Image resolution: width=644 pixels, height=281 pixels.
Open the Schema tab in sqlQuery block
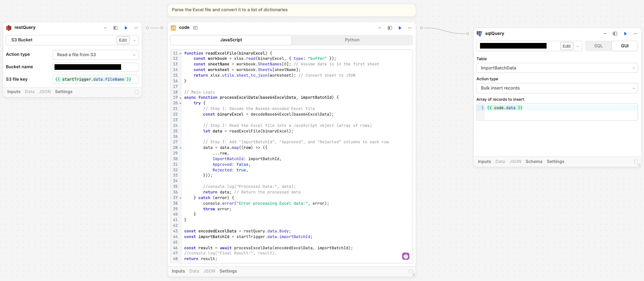(534, 162)
